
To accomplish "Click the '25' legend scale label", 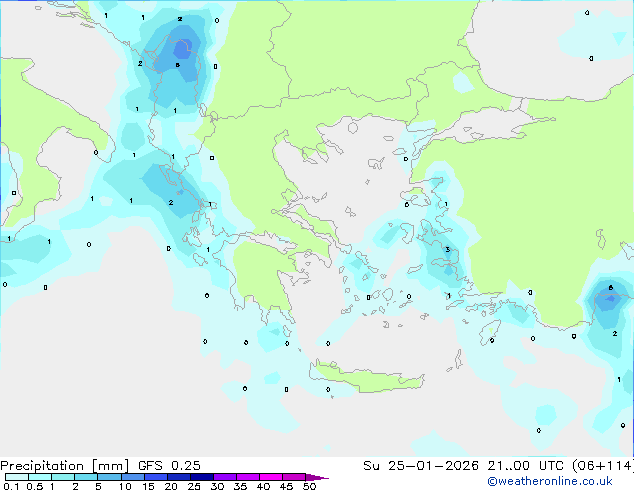I will point(194,486).
